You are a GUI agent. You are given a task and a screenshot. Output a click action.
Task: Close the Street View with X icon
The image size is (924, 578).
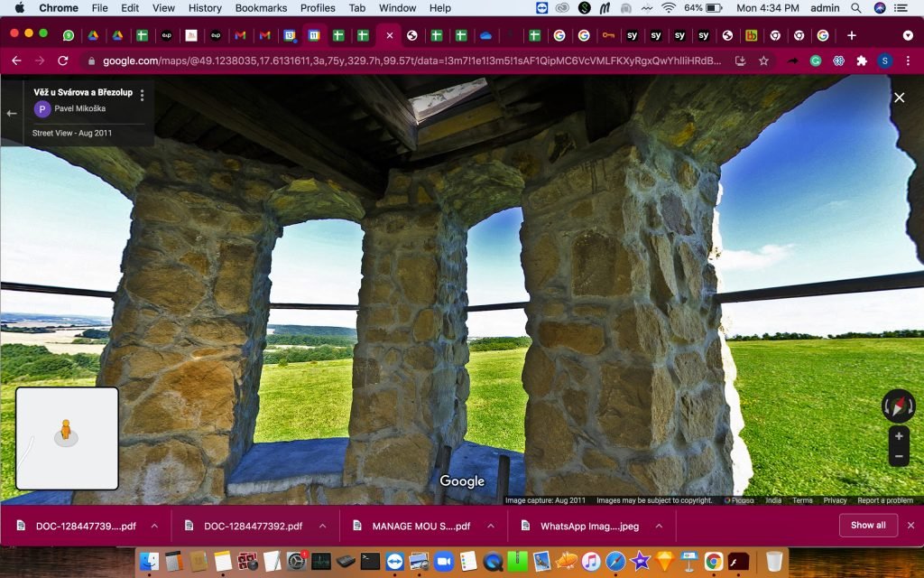pyautogui.click(x=899, y=98)
